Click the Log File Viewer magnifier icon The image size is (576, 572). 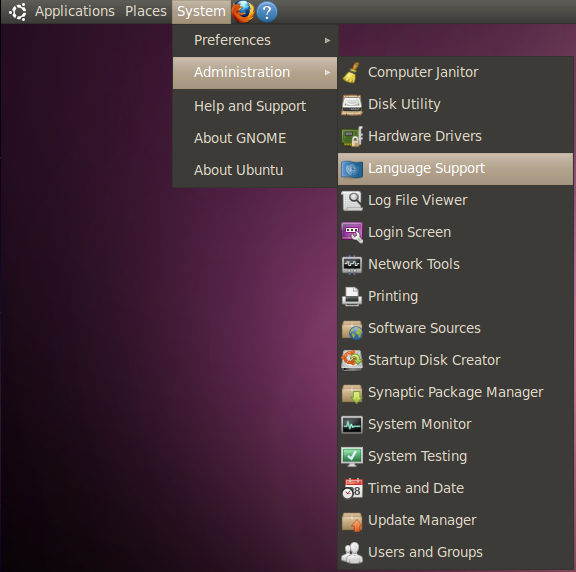[x=352, y=201]
